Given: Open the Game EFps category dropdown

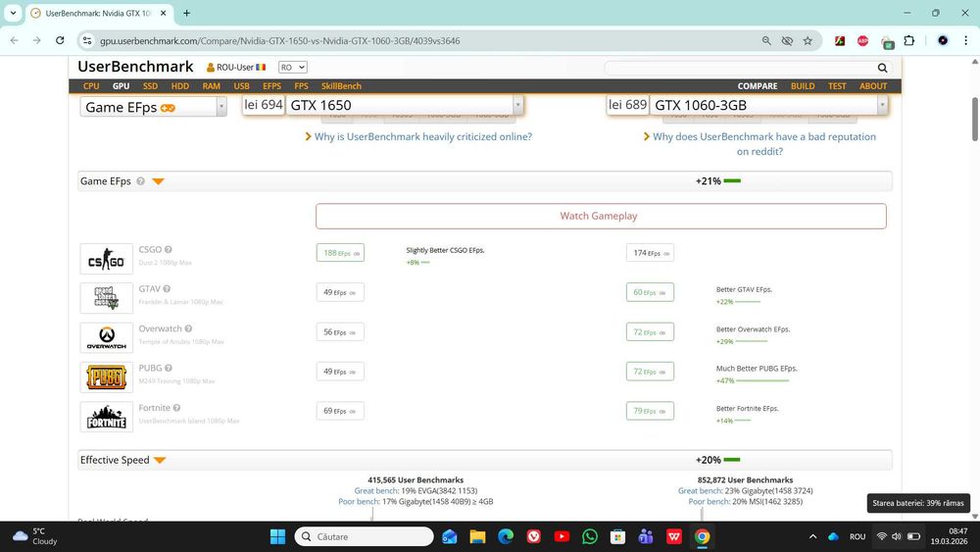Looking at the screenshot, I should pos(153,107).
